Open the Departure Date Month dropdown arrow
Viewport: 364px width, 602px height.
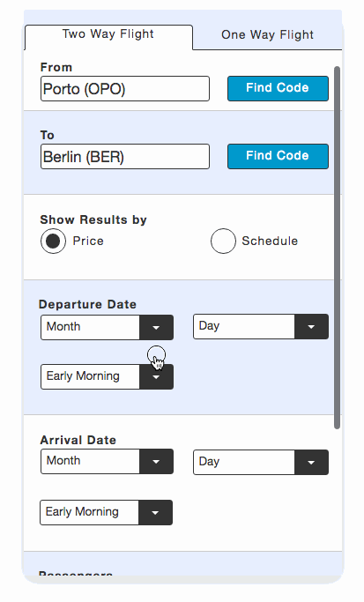tap(156, 328)
